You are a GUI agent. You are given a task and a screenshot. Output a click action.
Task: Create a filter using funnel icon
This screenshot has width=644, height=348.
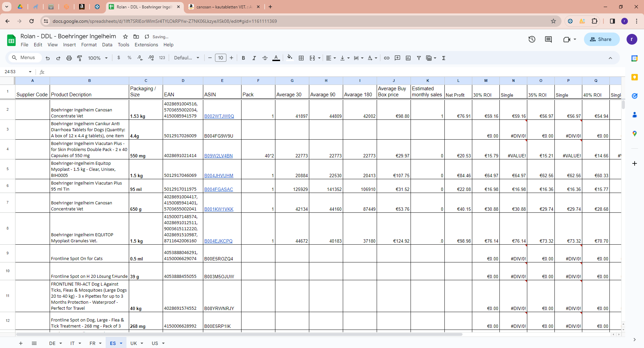tap(419, 58)
